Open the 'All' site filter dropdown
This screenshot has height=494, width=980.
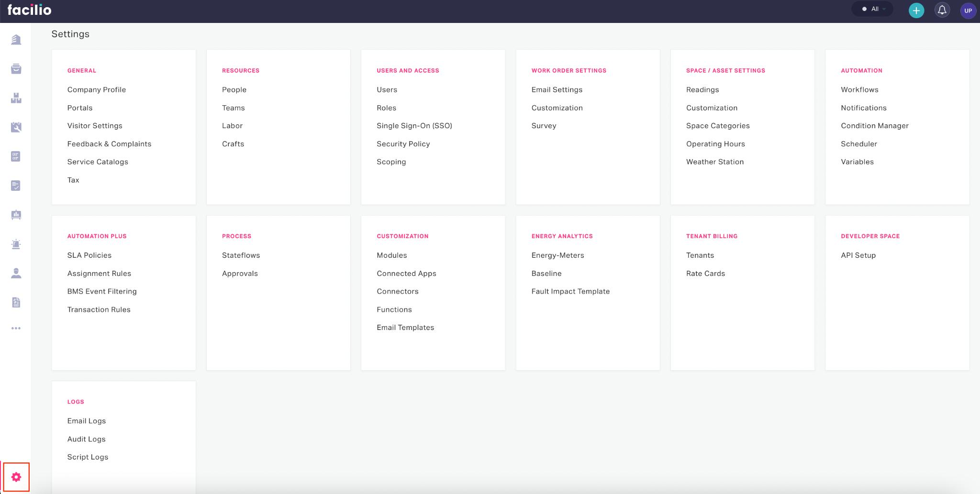[x=873, y=9]
